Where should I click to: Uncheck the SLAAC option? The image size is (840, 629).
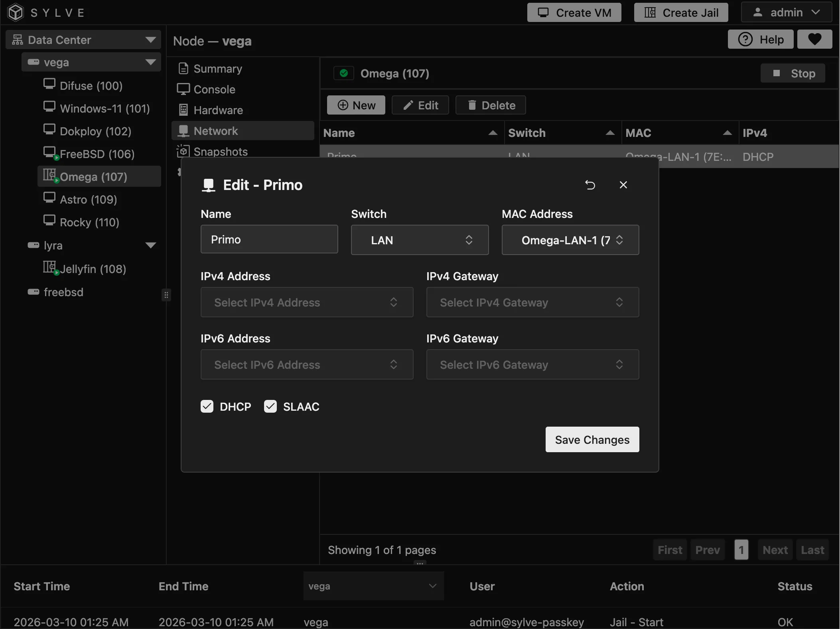point(270,406)
